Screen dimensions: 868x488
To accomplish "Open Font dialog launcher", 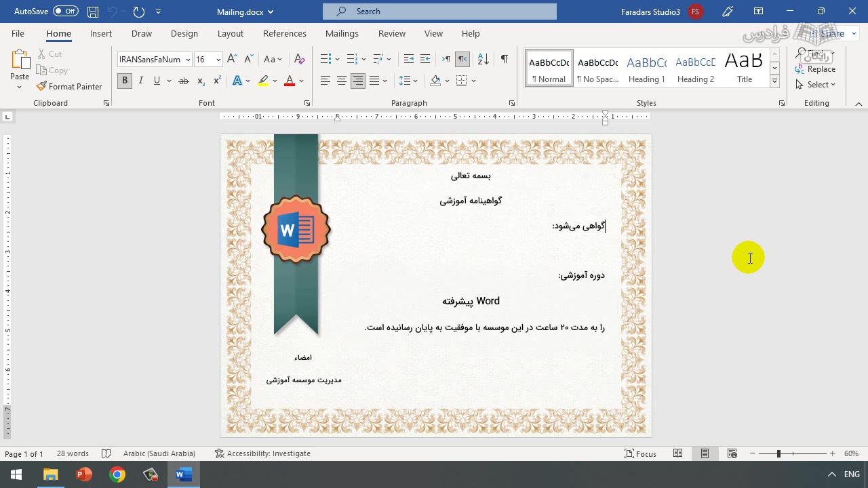I will pyautogui.click(x=307, y=103).
